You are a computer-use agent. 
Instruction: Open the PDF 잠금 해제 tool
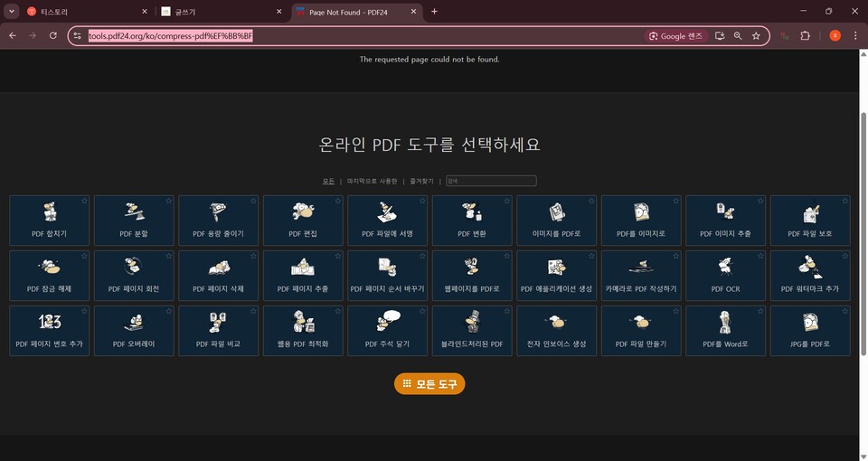point(49,276)
